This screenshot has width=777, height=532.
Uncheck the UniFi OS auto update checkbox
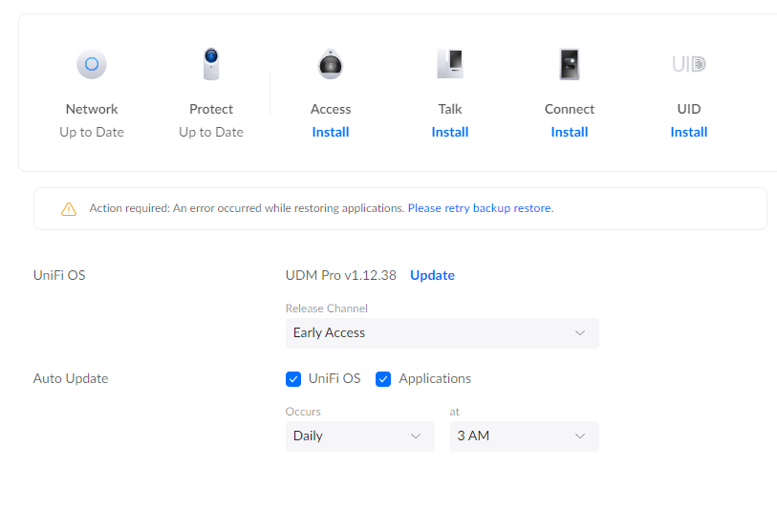[293, 379]
